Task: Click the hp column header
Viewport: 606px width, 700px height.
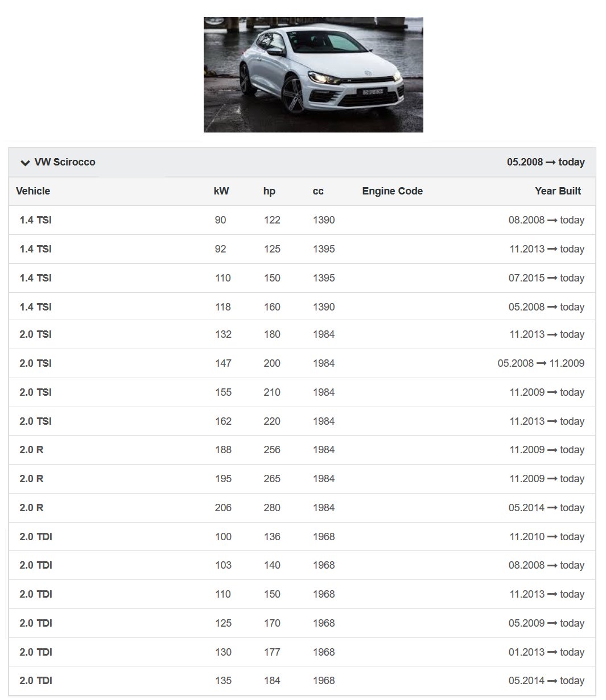Action: pyautogui.click(x=269, y=191)
